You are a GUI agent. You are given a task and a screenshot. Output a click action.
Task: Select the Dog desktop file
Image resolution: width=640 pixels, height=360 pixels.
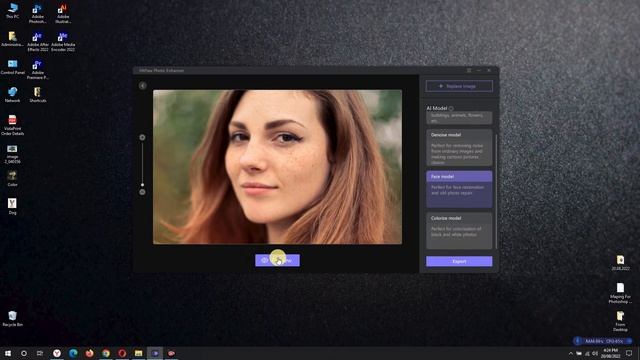coord(13,207)
